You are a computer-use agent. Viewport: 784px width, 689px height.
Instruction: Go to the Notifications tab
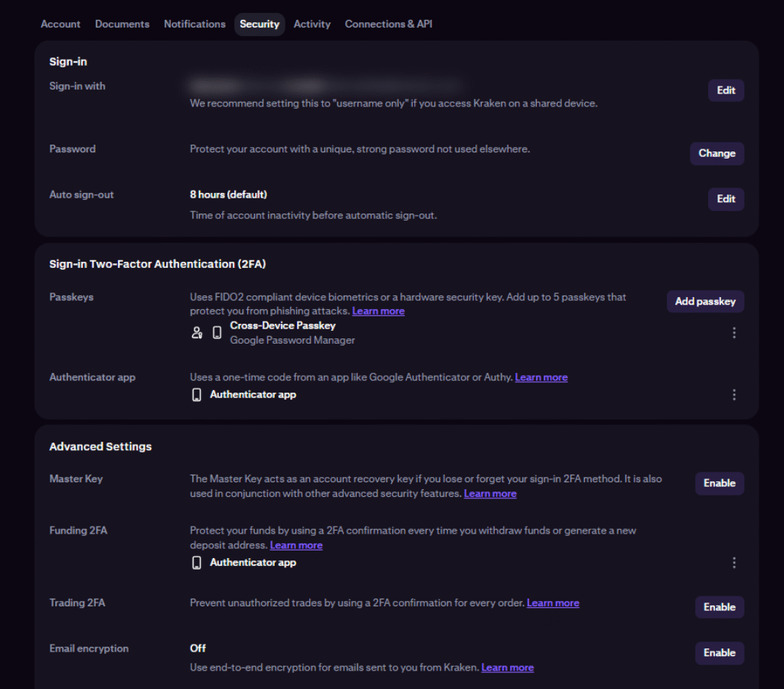194,24
